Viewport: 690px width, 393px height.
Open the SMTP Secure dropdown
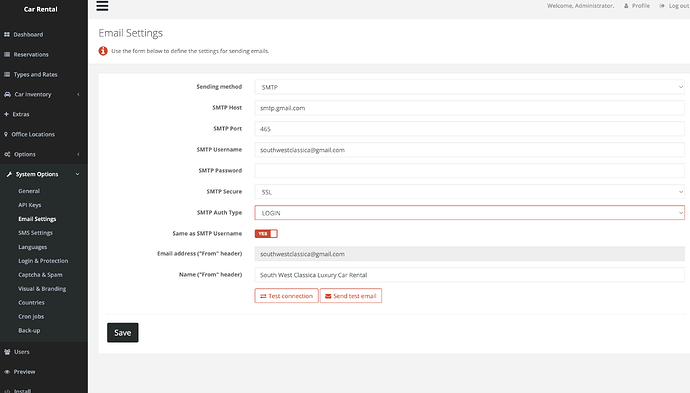469,192
